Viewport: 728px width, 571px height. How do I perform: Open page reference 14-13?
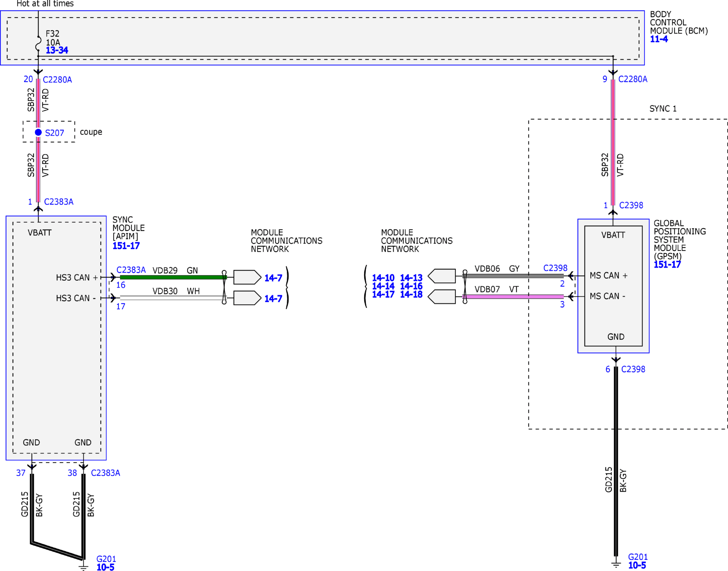[x=411, y=278]
